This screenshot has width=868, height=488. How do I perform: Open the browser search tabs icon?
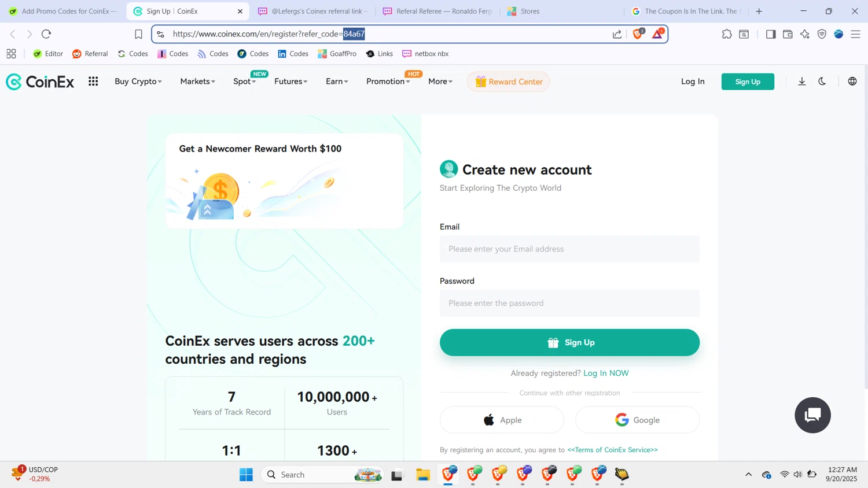pos(744,34)
